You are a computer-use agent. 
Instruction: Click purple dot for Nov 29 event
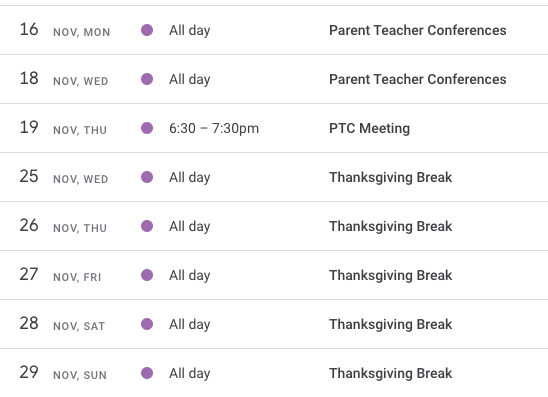click(147, 373)
